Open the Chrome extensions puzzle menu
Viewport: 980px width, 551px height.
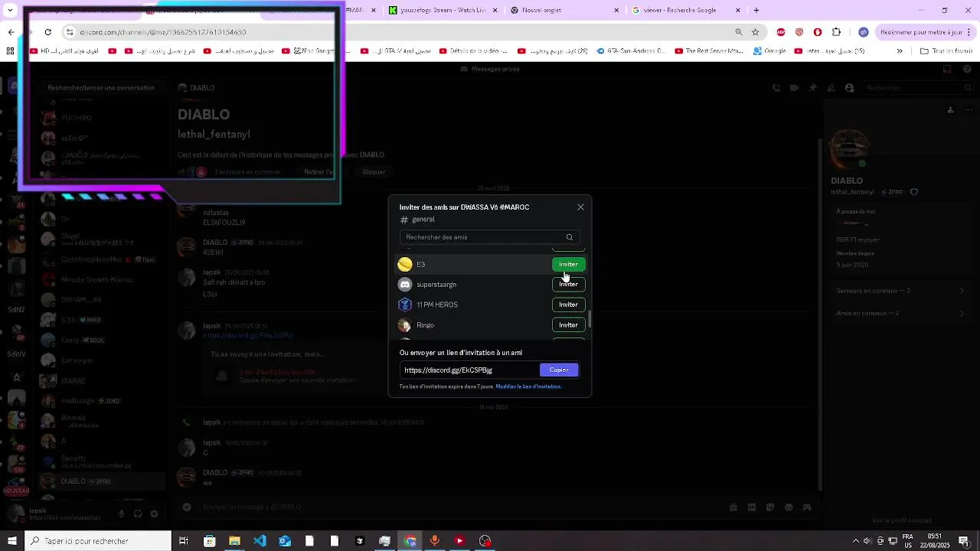pos(836,32)
